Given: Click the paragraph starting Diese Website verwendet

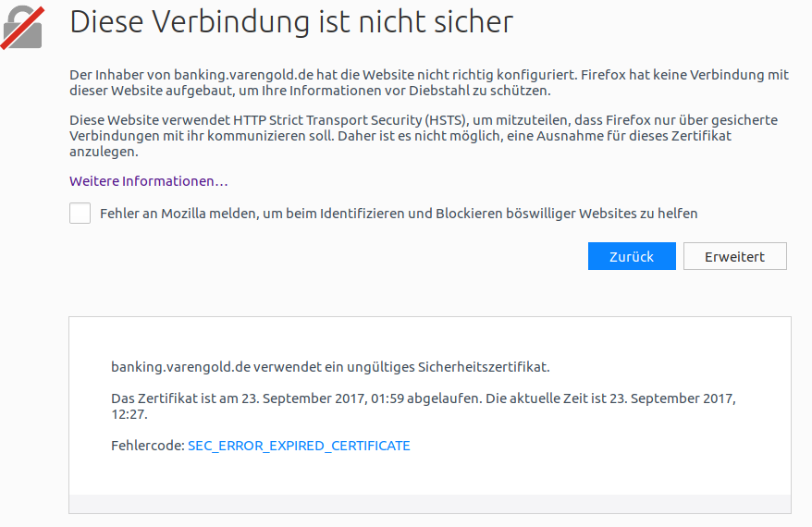Looking at the screenshot, I should pos(424,136).
